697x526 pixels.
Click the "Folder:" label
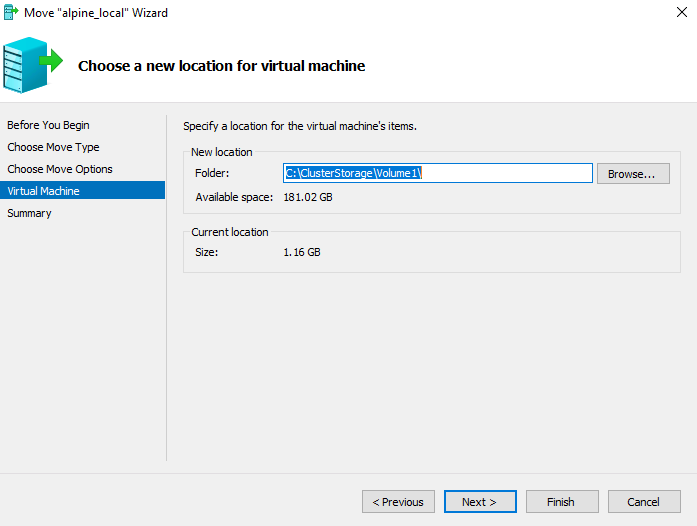tap(212, 174)
